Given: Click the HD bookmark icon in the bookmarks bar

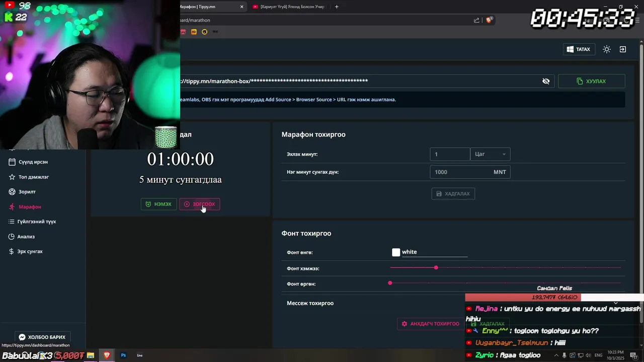Looking at the screenshot, I should pos(194,32).
